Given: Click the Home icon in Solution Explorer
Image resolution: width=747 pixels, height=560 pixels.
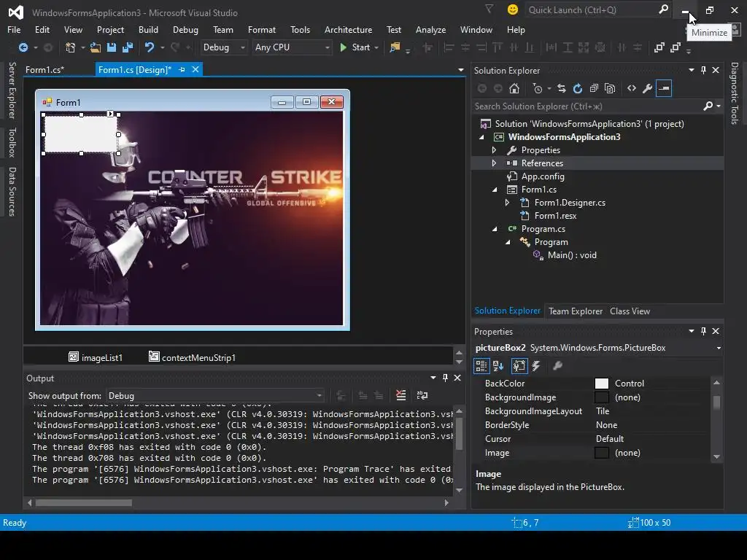Looking at the screenshot, I should click(x=514, y=88).
